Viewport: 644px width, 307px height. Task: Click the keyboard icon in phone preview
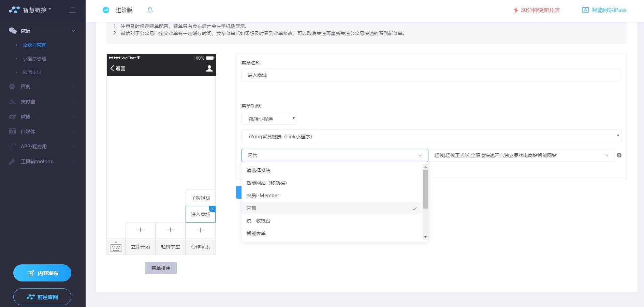(116, 247)
